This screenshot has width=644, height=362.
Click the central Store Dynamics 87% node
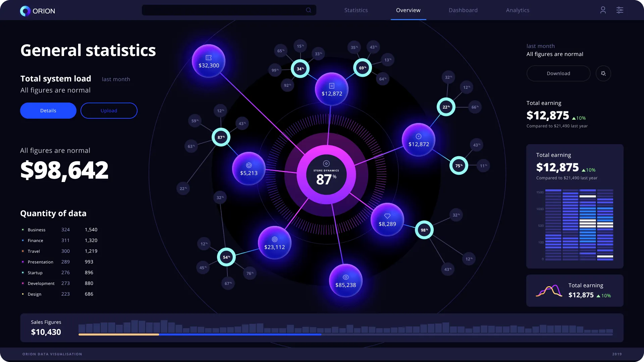[x=326, y=175]
